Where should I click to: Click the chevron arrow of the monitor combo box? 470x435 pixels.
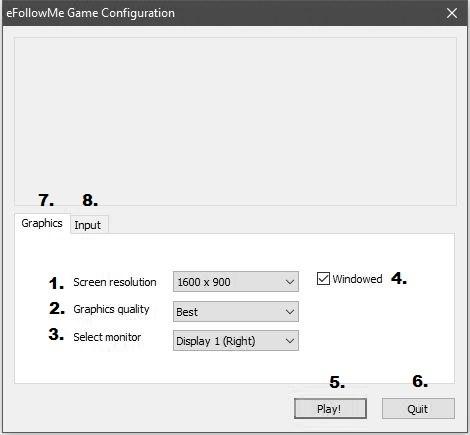click(x=290, y=341)
